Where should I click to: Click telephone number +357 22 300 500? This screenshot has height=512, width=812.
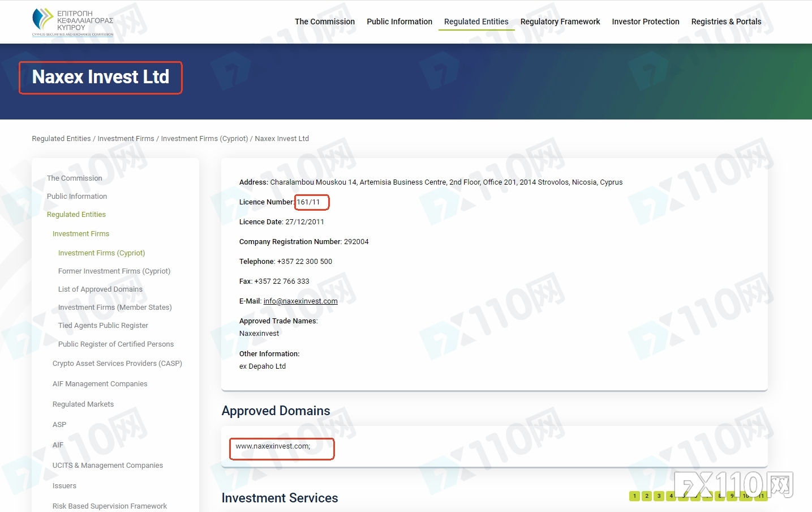point(304,262)
